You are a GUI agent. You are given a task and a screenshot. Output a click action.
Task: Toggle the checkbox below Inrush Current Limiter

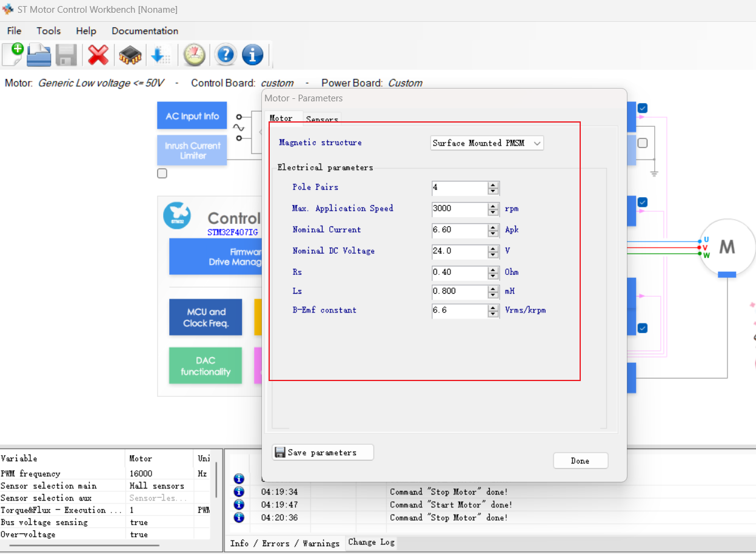162,174
